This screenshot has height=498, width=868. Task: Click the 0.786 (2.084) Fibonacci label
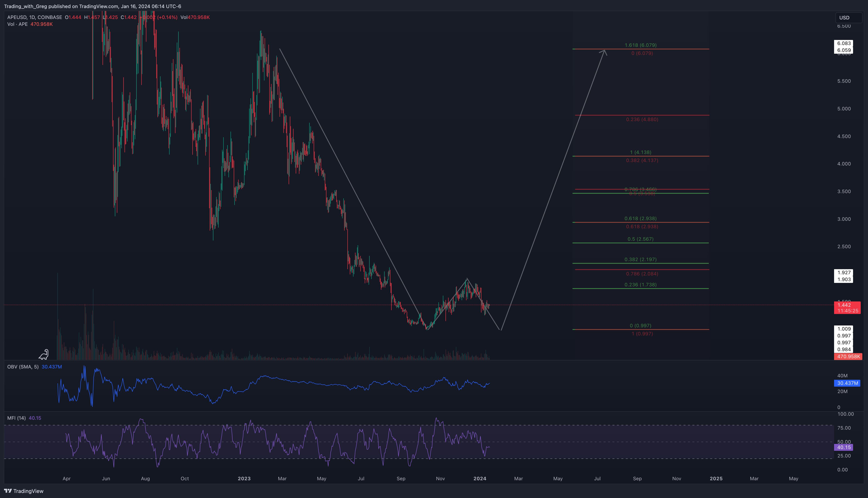click(x=642, y=274)
